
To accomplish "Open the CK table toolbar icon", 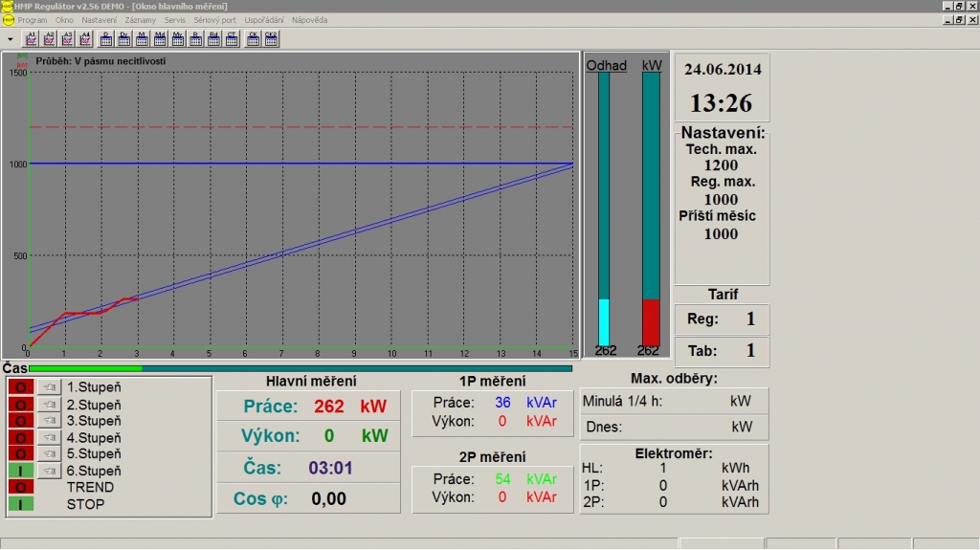I will (253, 39).
